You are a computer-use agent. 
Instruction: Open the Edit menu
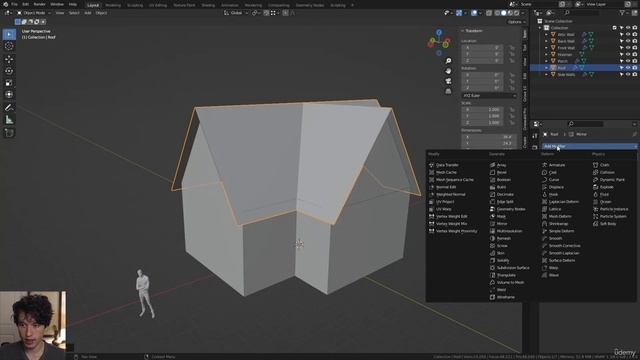click(25, 4)
